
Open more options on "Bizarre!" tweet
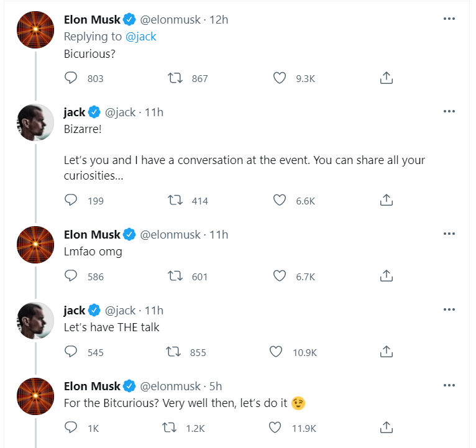click(x=449, y=112)
